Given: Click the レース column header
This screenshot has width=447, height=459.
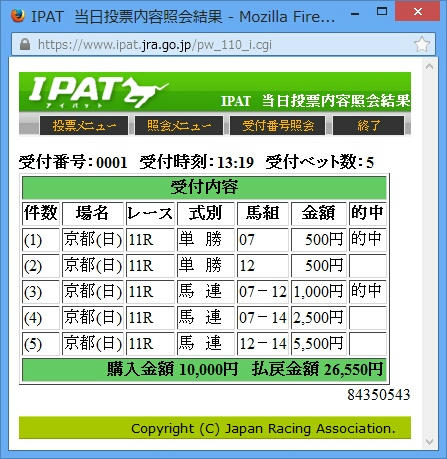Looking at the screenshot, I should coord(150,213).
